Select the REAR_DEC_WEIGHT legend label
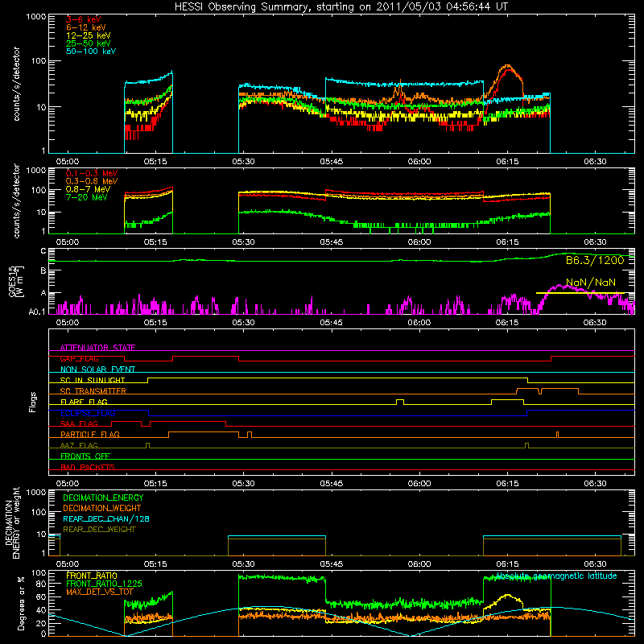The width and height of the screenshot is (644, 644). click(x=99, y=530)
